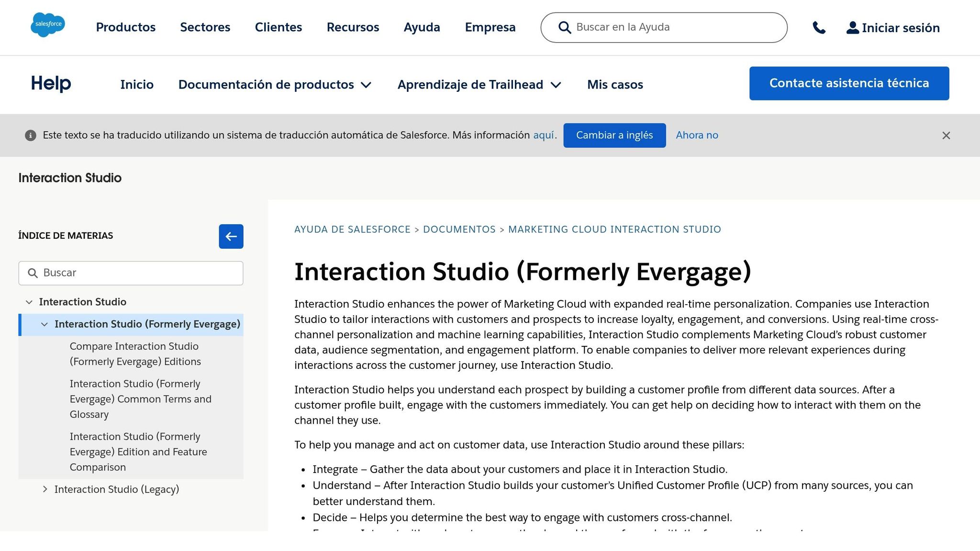Click the info icon in translation banner
The width and height of the screenshot is (980, 551).
31,135
